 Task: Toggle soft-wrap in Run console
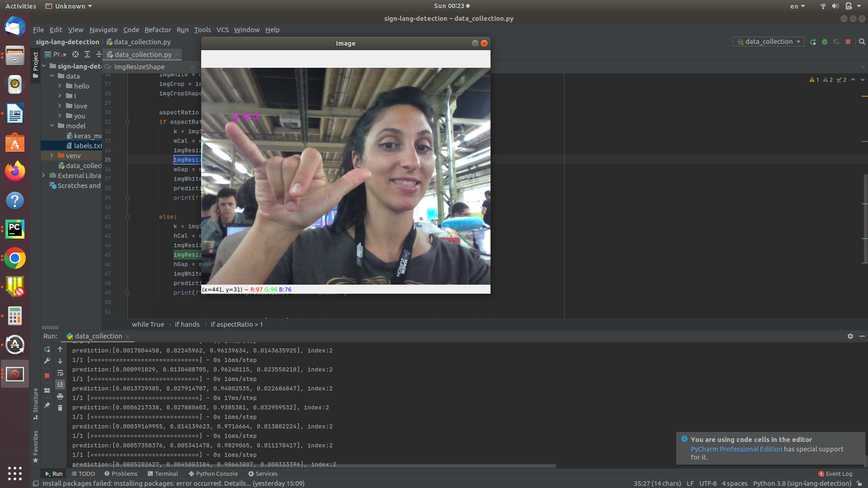[x=60, y=373]
